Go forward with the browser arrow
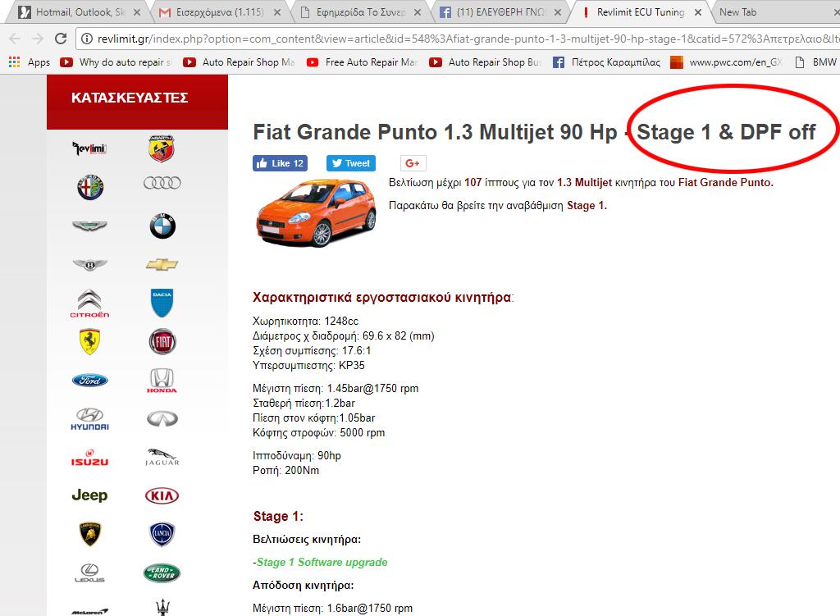The height and width of the screenshot is (616, 840). [x=38, y=39]
